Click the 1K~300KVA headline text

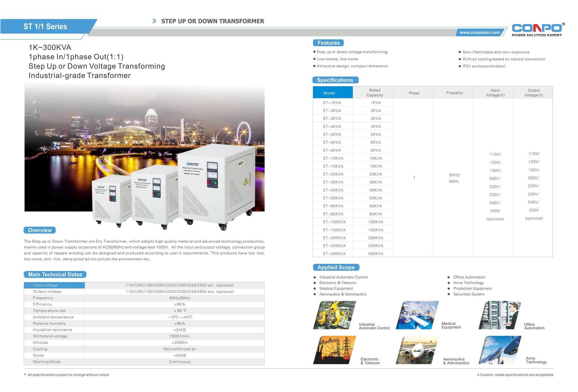pos(50,47)
